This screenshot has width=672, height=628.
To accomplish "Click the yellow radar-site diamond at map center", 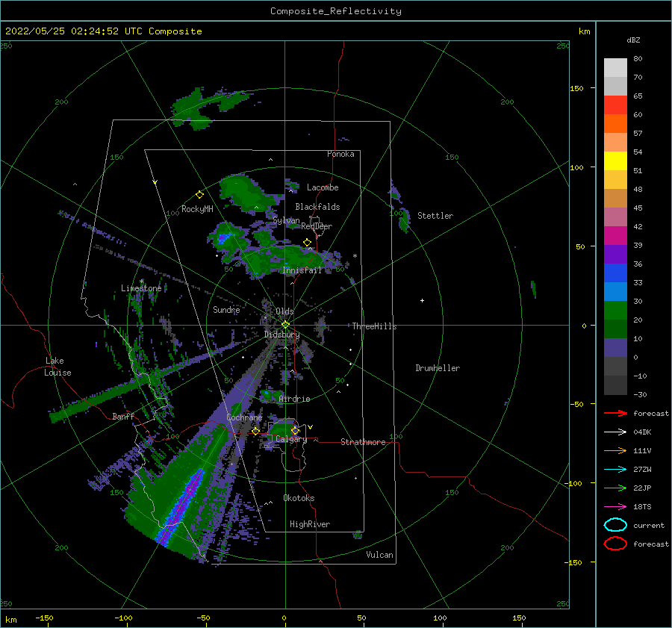I will (285, 325).
